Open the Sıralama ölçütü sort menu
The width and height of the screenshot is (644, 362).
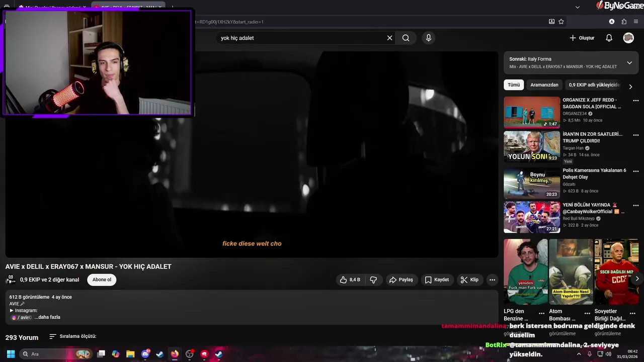coord(72,336)
